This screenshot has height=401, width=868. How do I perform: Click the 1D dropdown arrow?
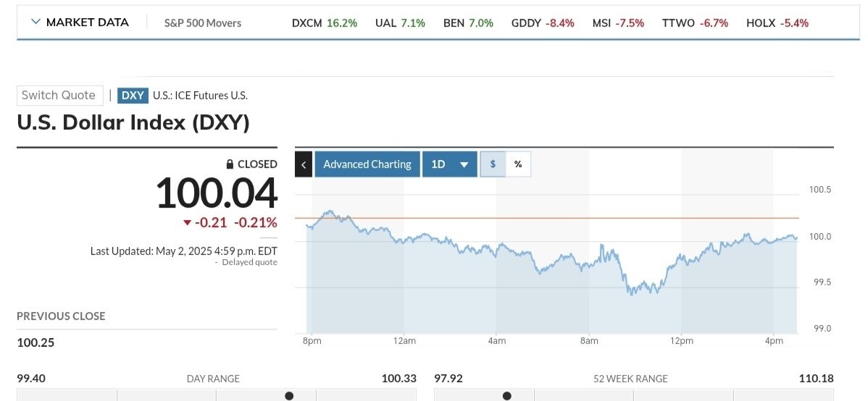[464, 165]
